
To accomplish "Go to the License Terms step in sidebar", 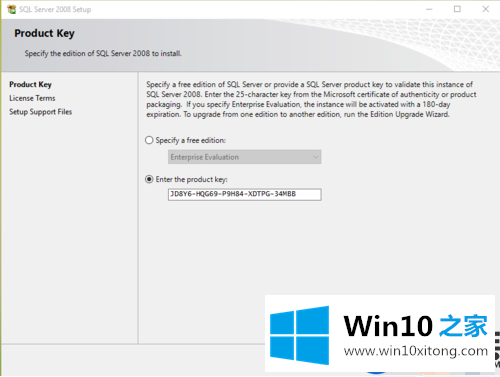I will (32, 98).
